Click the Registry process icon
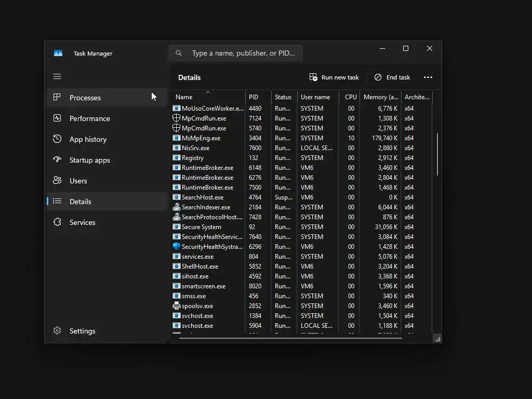 tap(177, 157)
